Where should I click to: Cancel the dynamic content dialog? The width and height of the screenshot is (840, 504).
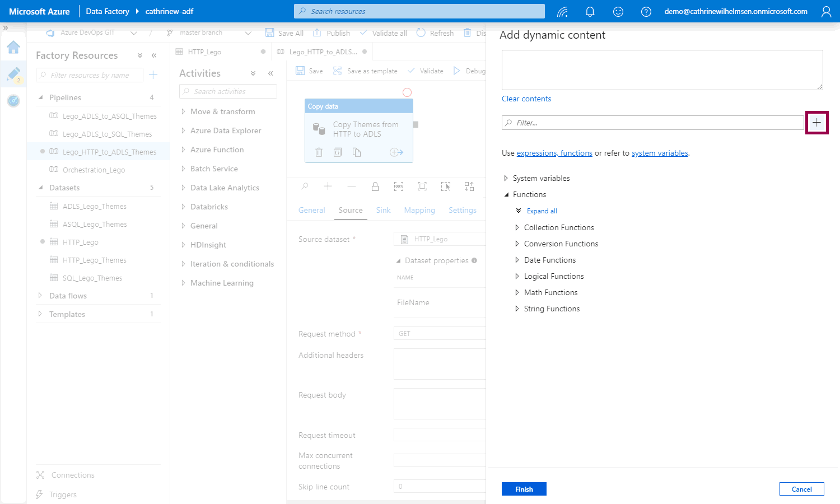(x=801, y=489)
